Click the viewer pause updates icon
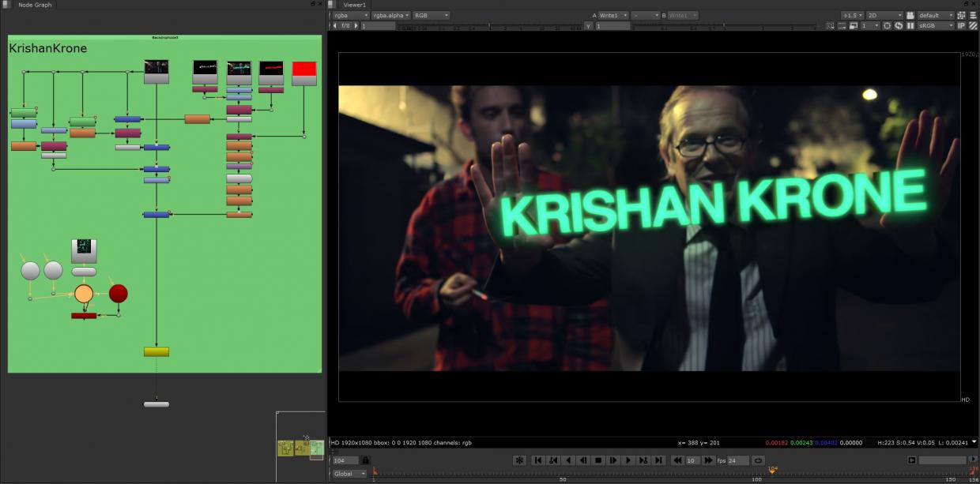980x484 pixels. pyautogui.click(x=910, y=25)
